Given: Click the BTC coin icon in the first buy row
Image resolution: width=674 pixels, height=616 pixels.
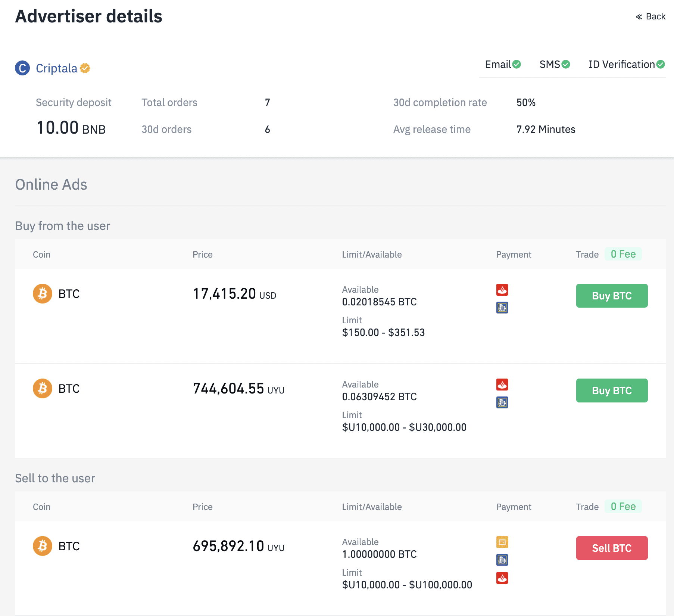Looking at the screenshot, I should click(42, 294).
